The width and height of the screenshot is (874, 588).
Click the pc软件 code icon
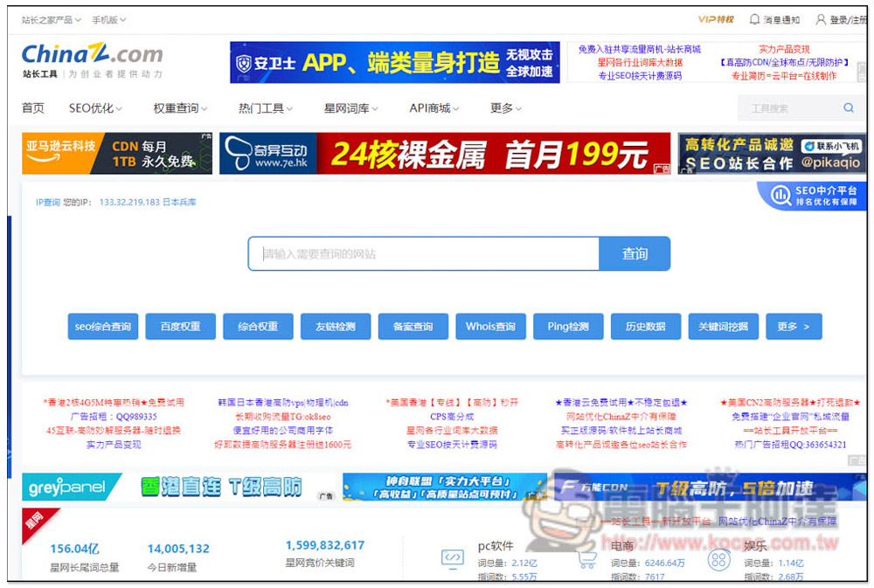point(452,557)
